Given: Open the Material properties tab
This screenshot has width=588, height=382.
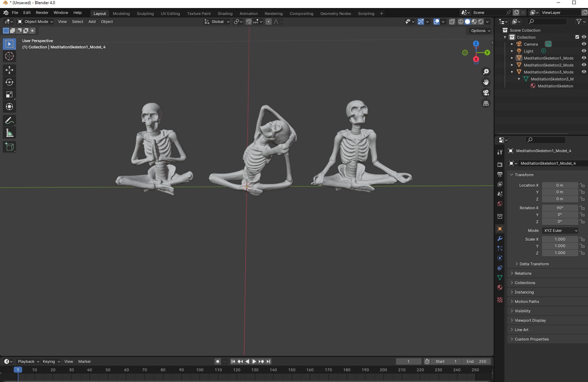Looking at the screenshot, I should (500, 287).
